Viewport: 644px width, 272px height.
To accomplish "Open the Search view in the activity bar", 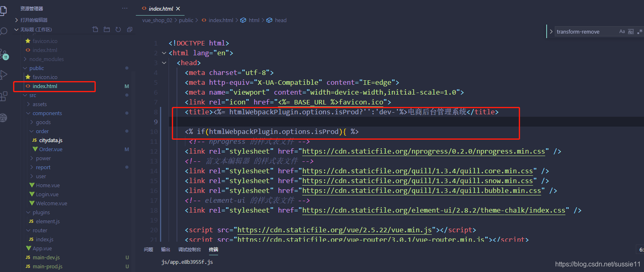I will click(x=3, y=32).
